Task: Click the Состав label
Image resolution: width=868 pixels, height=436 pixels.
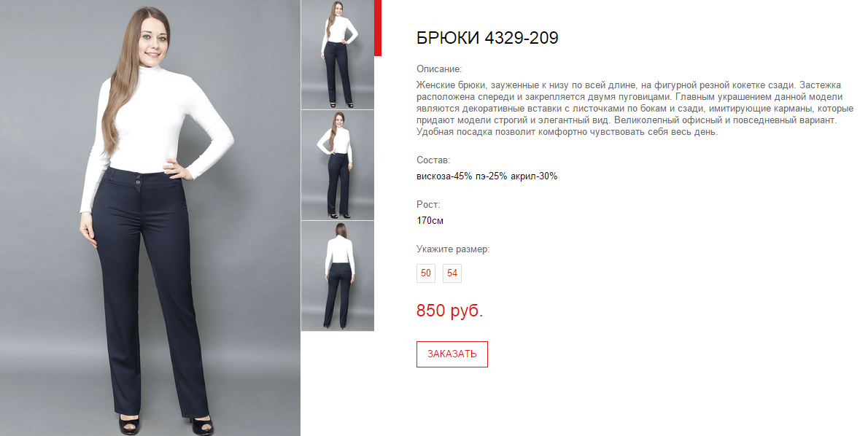Action: [433, 160]
